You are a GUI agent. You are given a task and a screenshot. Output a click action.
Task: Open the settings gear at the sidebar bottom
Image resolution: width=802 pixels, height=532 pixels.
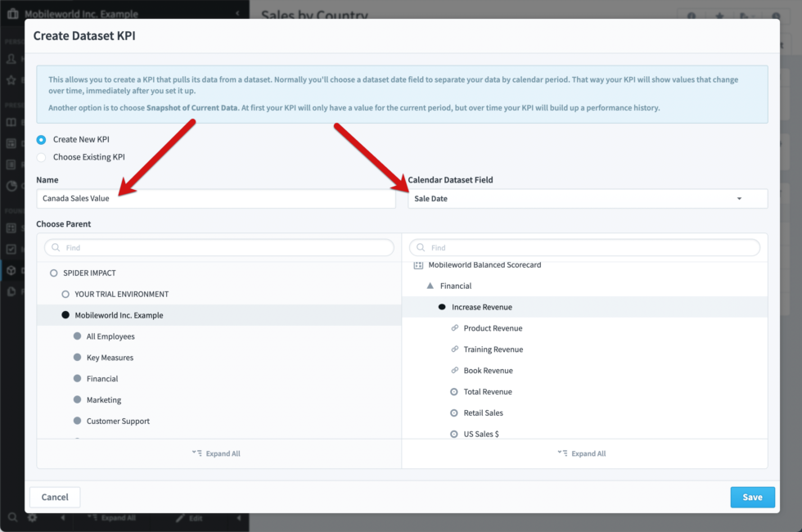(x=33, y=517)
